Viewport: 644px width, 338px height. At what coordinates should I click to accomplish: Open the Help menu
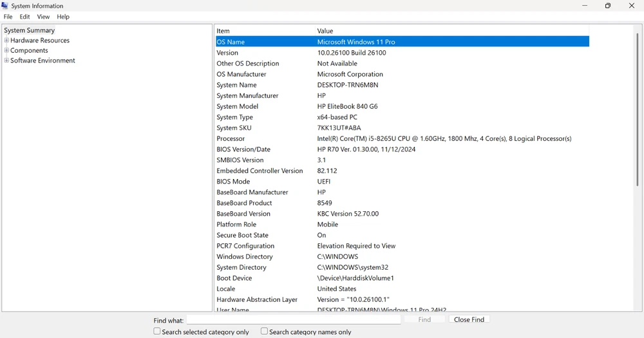(63, 17)
